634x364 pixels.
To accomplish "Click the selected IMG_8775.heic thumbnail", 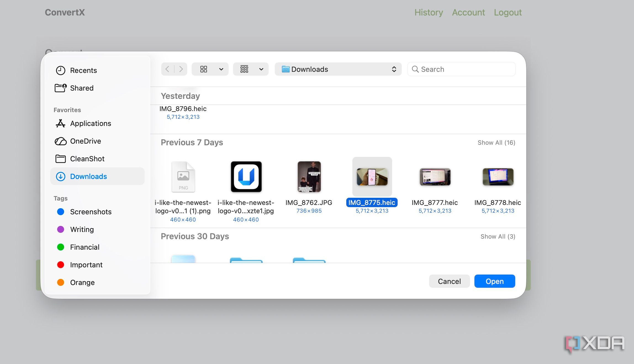I will [372, 177].
